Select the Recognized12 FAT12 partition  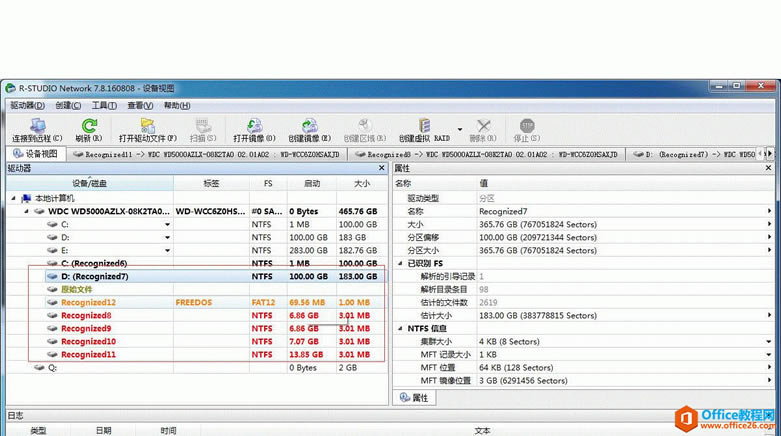(x=197, y=302)
